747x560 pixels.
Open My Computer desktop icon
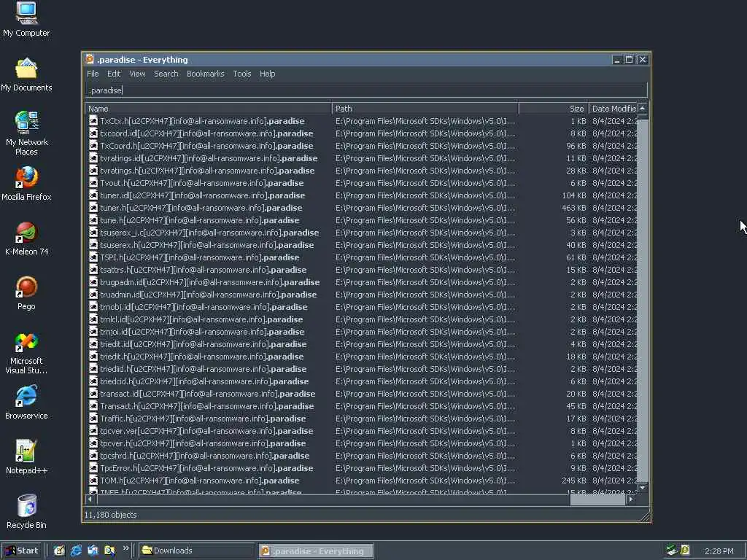click(x=27, y=19)
